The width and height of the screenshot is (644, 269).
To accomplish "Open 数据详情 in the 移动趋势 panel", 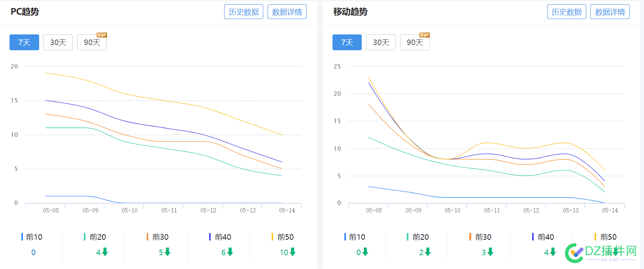I will tap(610, 11).
